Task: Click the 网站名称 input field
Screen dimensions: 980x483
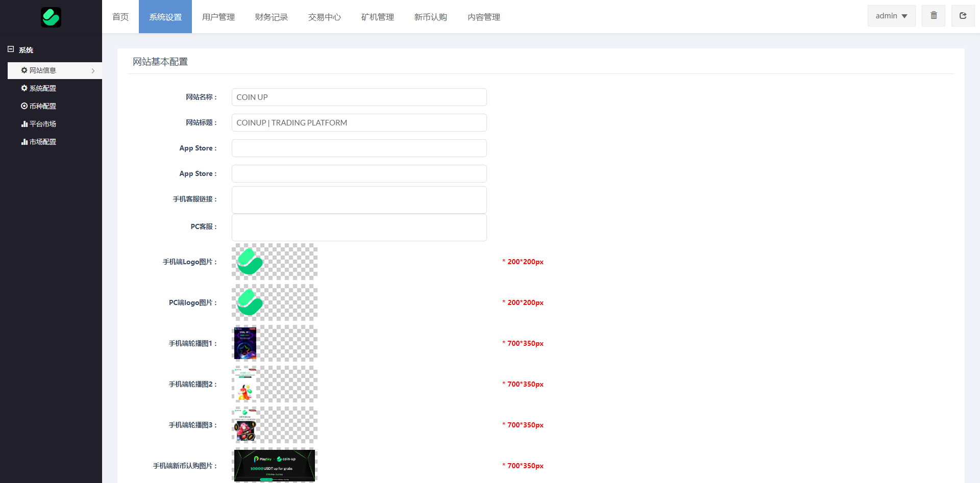Action: pos(359,97)
